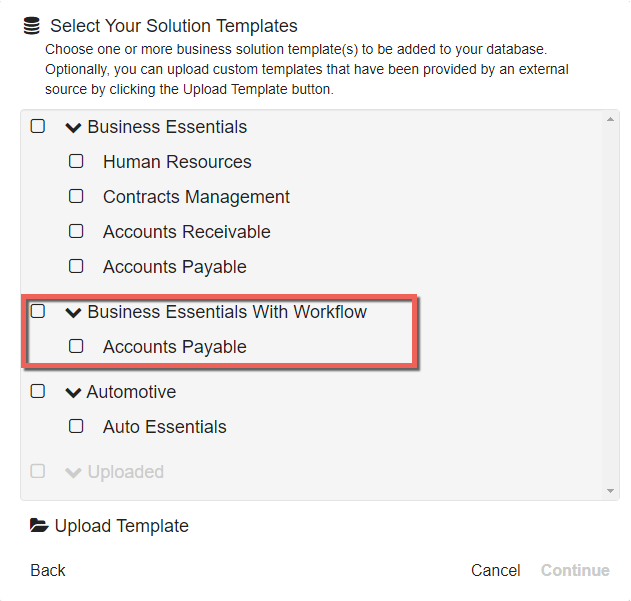The height and width of the screenshot is (601, 631).
Task: Collapse the Automotive group chevron
Action: coord(73,393)
